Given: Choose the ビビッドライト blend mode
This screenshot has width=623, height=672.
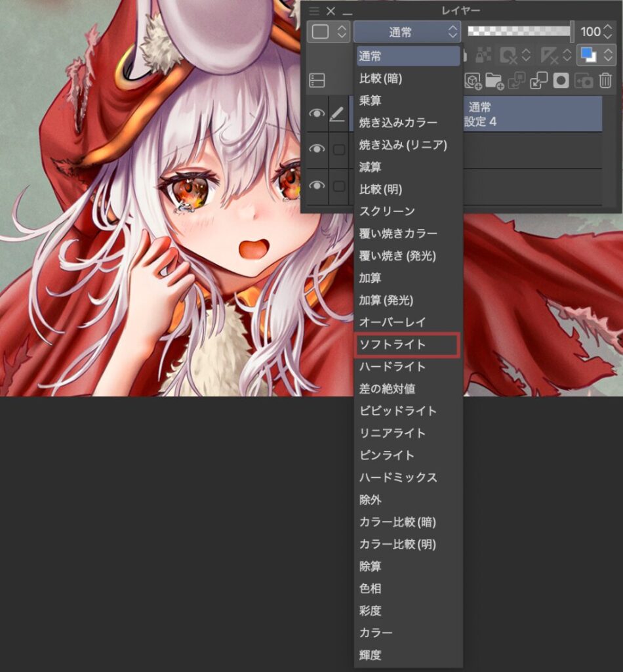Looking at the screenshot, I should (x=408, y=411).
